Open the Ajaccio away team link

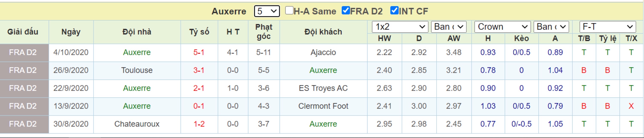[323, 52]
